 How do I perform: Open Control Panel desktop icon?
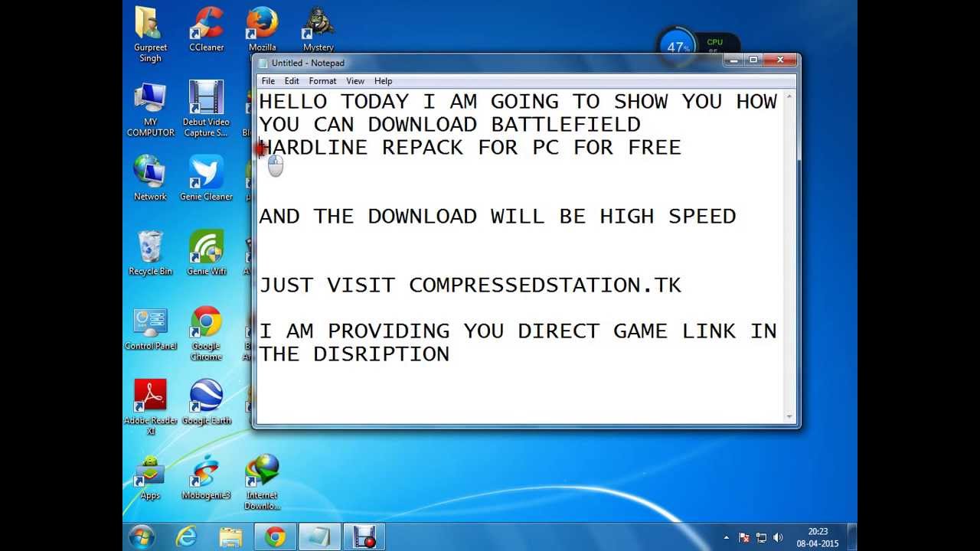pyautogui.click(x=150, y=328)
